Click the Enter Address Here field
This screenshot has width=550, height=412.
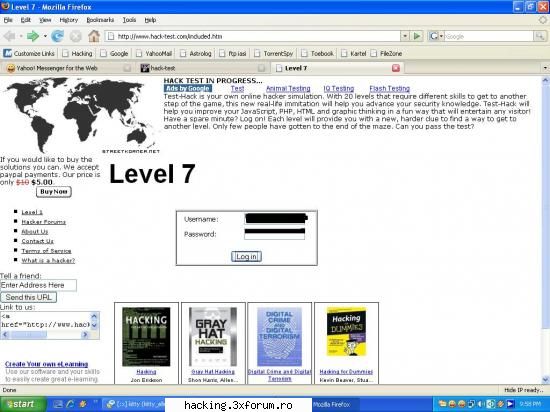[x=38, y=285]
